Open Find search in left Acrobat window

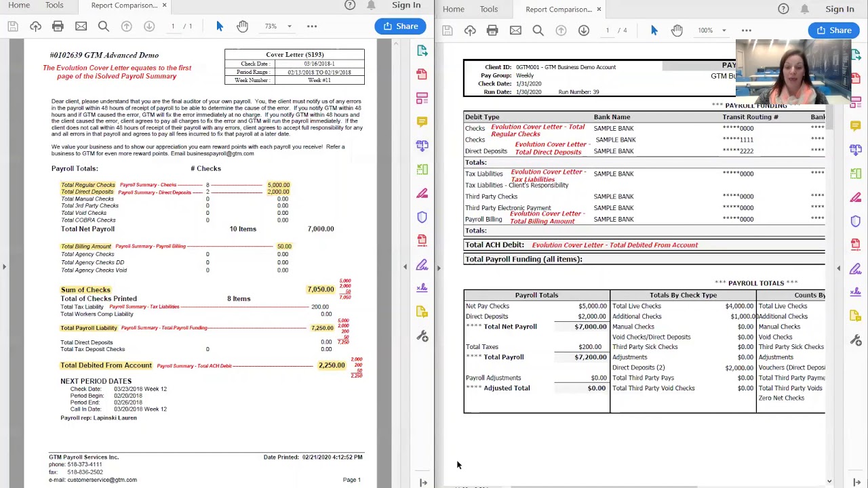pyautogui.click(x=103, y=26)
